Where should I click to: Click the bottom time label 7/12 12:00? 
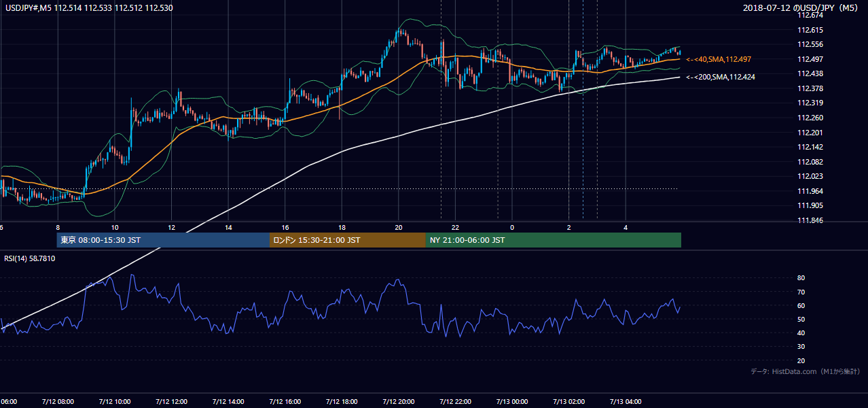point(171,401)
